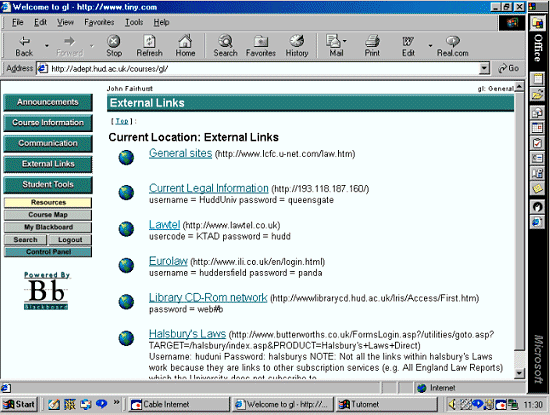Click the Outlook Express Quick Launch icon
The width and height of the screenshot is (550, 415).
point(86,404)
